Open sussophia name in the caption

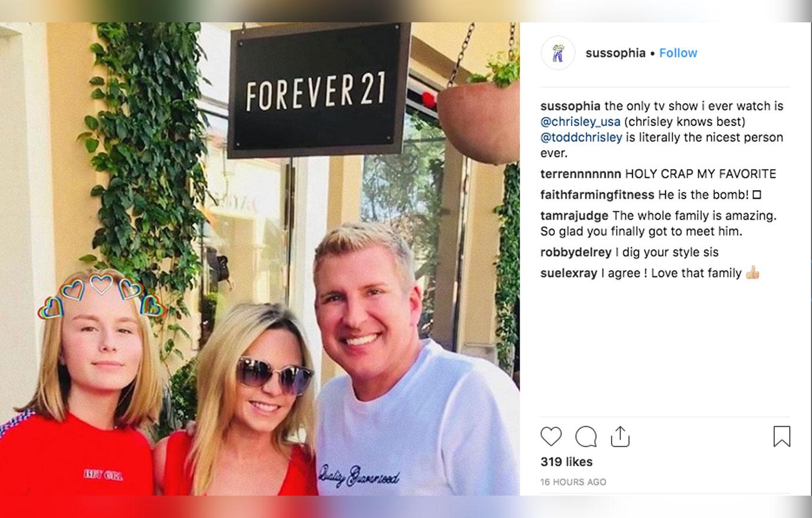(x=570, y=106)
